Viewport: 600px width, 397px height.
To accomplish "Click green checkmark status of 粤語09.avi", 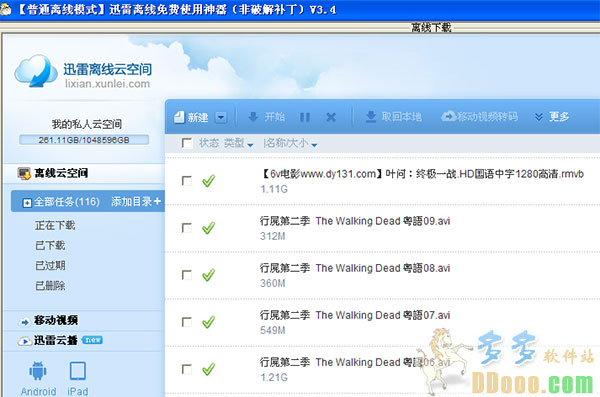I will 209,228.
